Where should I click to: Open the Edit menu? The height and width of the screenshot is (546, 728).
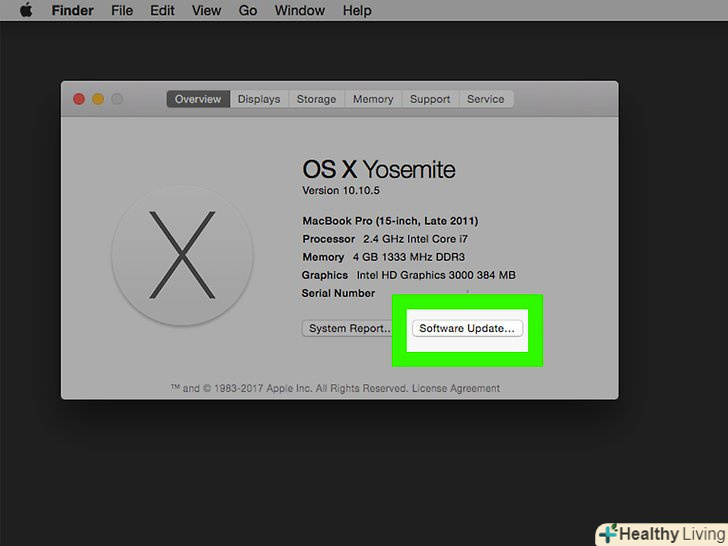(162, 10)
